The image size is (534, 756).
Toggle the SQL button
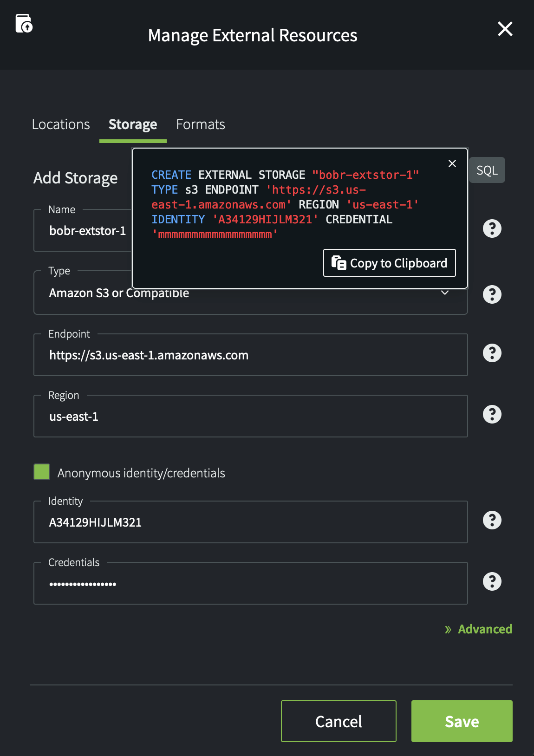coord(487,170)
